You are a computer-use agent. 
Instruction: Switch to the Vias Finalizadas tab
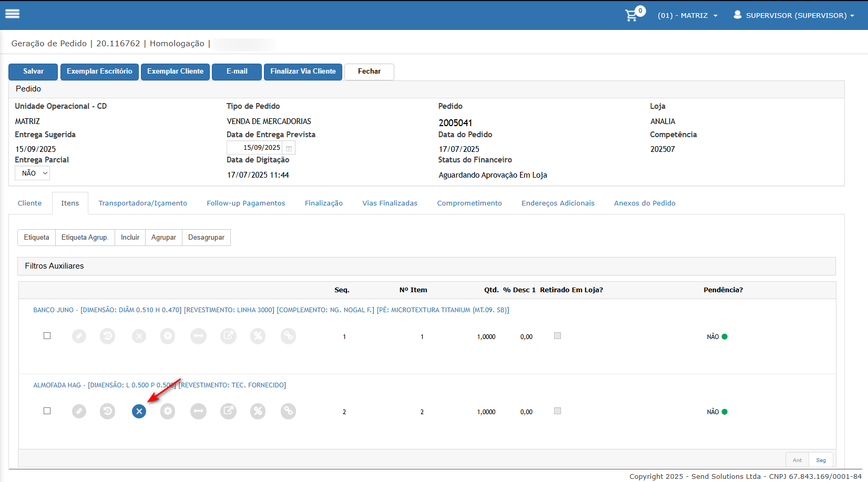pyautogui.click(x=390, y=203)
